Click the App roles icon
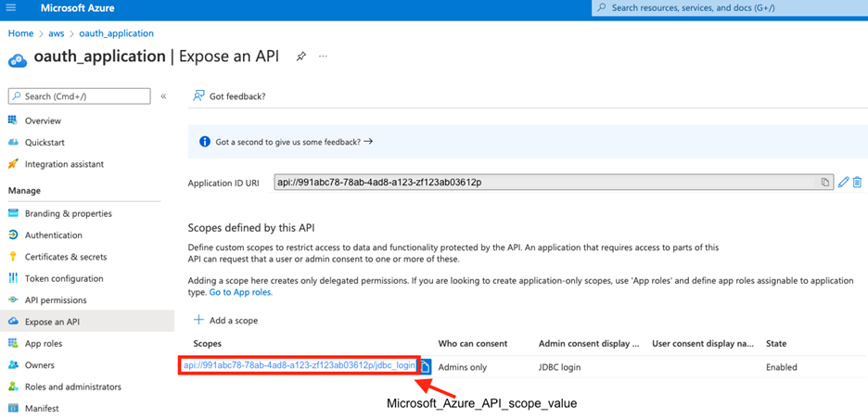868x419 pixels. [13, 343]
